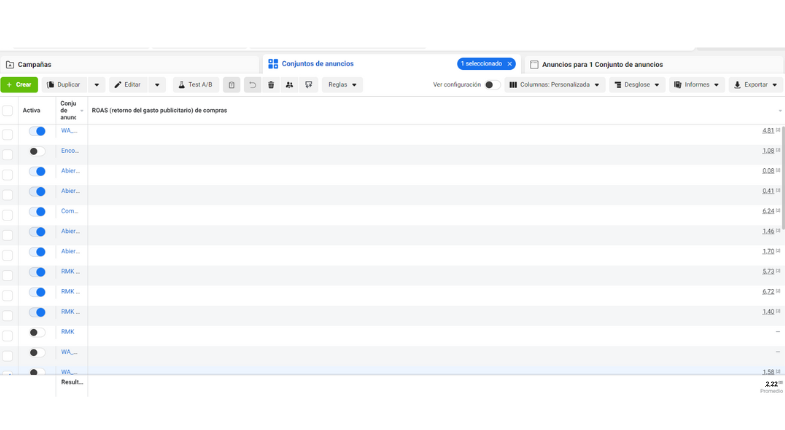
Task: Click the clipboard icon next to Test A/B
Action: [x=232, y=85]
